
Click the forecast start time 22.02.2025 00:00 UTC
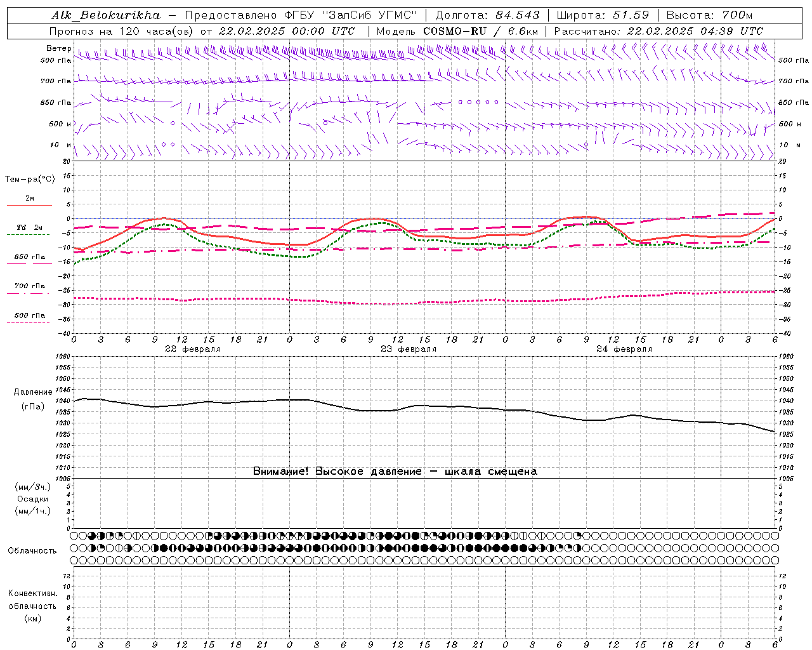click(x=287, y=31)
